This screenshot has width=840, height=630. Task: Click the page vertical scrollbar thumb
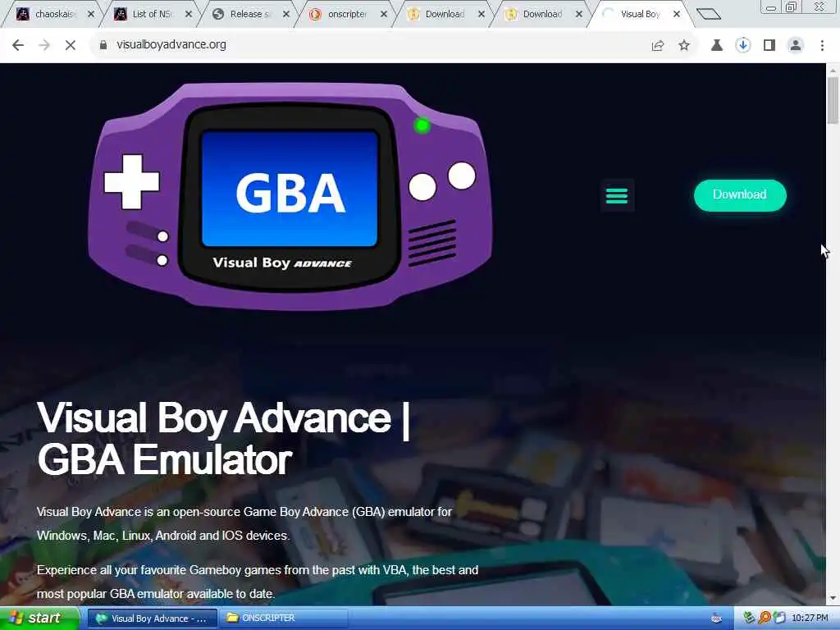tap(833, 101)
